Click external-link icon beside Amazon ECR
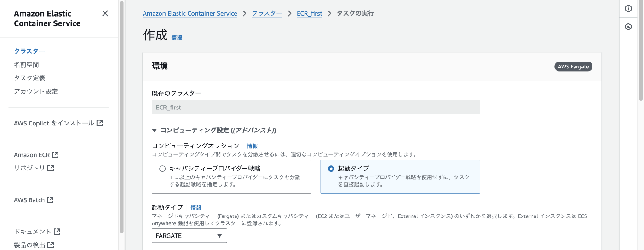The width and height of the screenshot is (644, 250). 55,155
